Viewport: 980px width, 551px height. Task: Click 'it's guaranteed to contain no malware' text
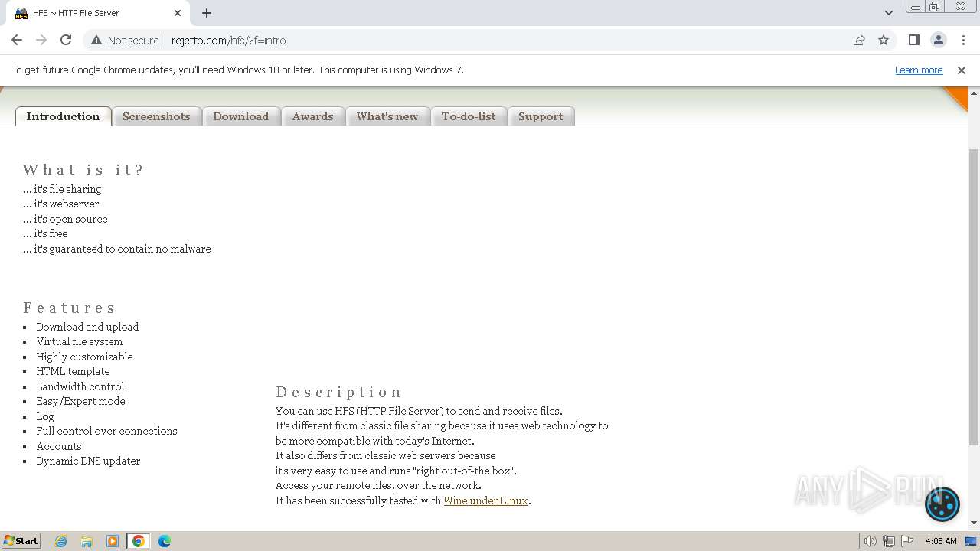pos(122,249)
